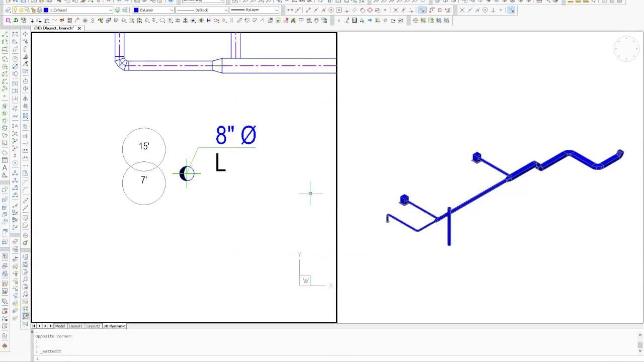Select the Snap to Quadrant icon

click(x=370, y=10)
